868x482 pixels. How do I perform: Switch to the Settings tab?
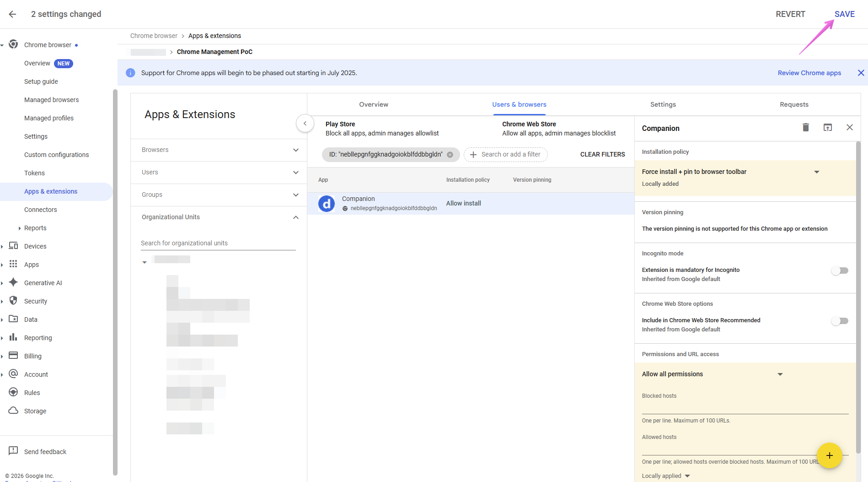(x=663, y=104)
